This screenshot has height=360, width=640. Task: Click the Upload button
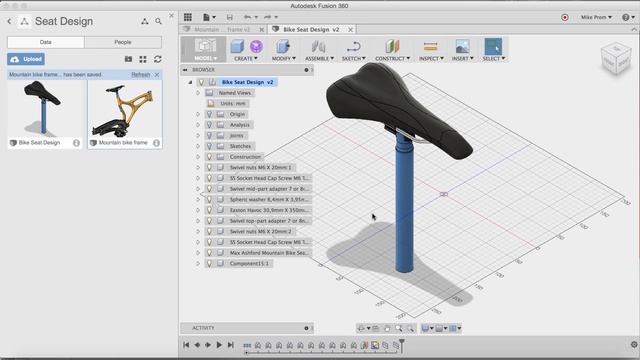[26, 59]
